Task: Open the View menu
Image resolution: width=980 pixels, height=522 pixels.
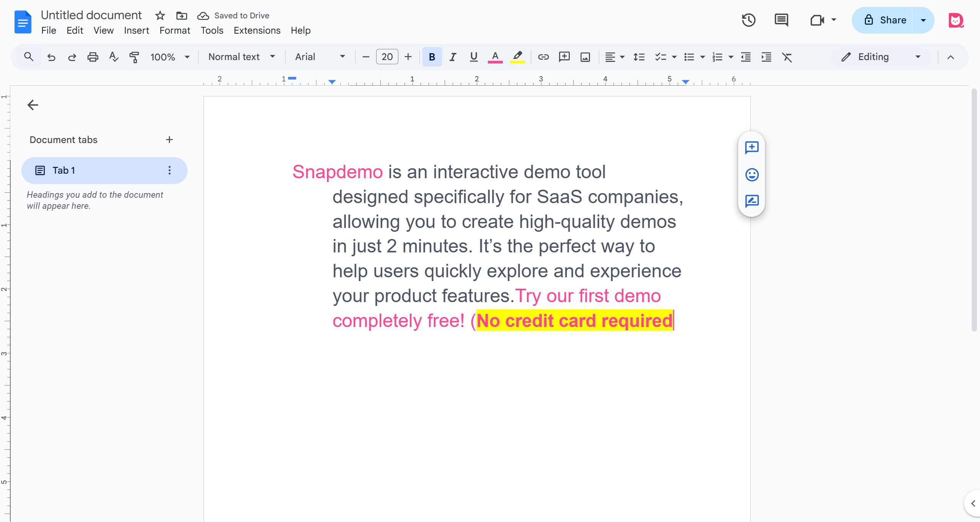Action: tap(103, 30)
